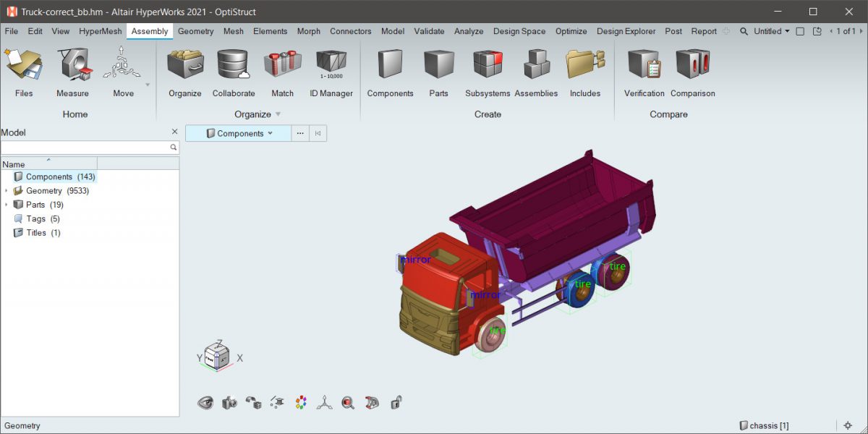Open the Comparison tool in Compare group
This screenshot has height=434, width=868.
[692, 69]
